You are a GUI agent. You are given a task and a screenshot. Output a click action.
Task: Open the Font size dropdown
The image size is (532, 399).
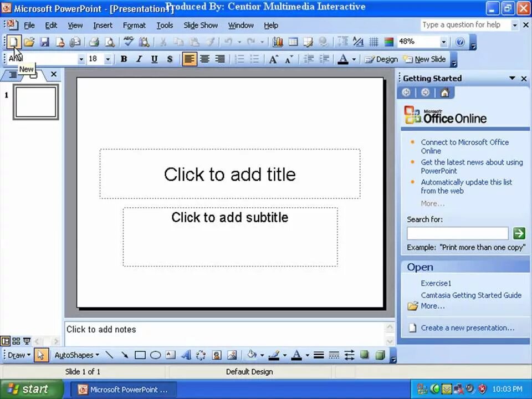108,59
